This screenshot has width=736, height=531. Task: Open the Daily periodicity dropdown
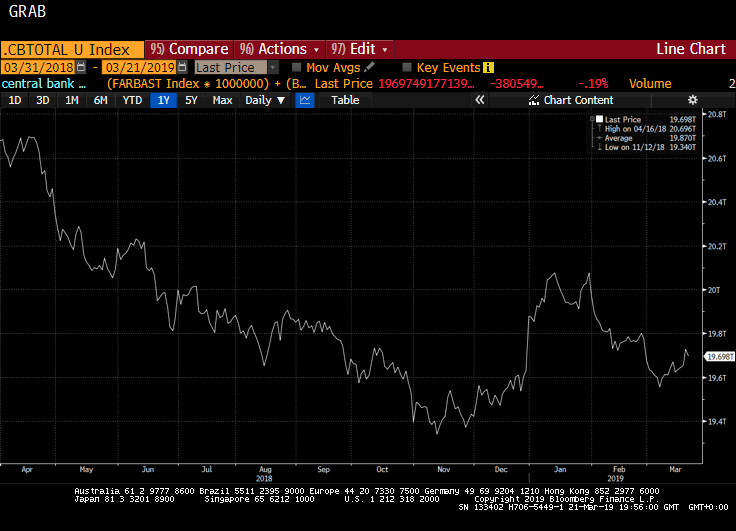point(265,100)
